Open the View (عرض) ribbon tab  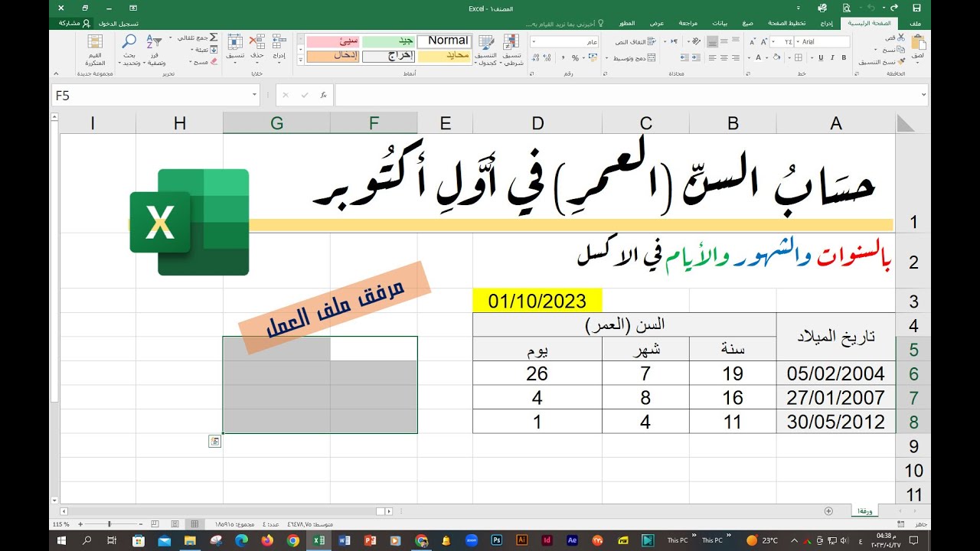point(657,24)
